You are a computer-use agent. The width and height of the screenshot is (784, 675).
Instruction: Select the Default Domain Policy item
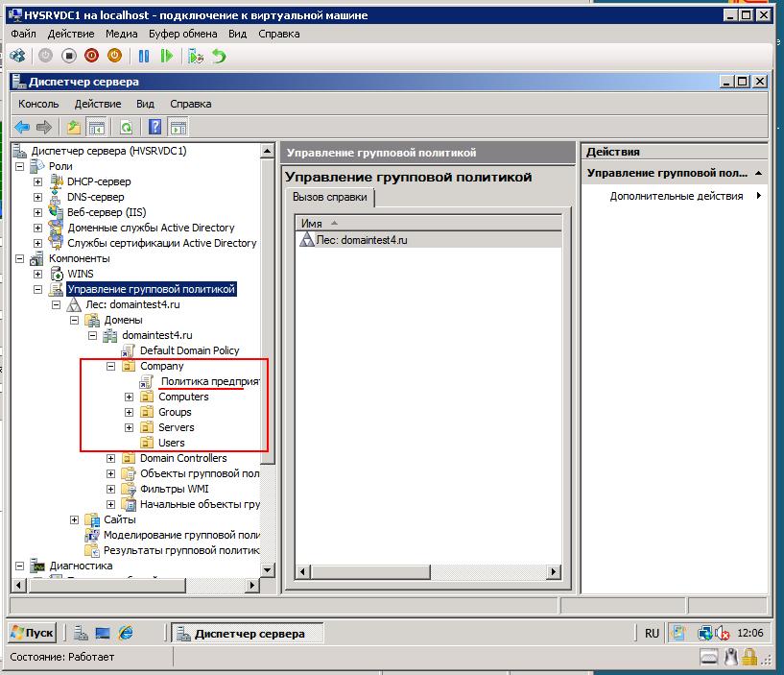[189, 350]
